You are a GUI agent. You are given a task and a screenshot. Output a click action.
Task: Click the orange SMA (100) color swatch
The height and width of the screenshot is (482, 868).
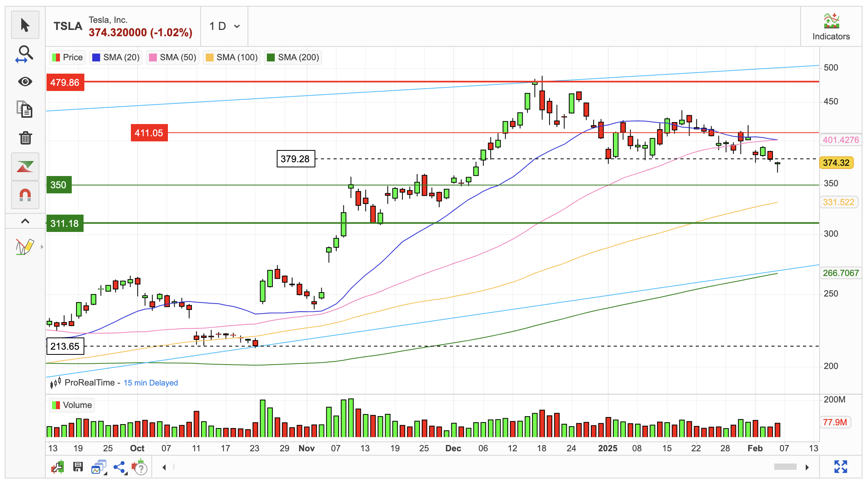point(209,57)
